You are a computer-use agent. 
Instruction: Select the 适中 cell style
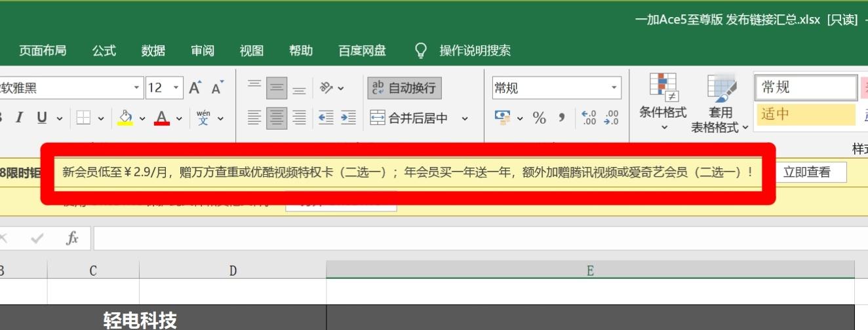click(x=806, y=115)
